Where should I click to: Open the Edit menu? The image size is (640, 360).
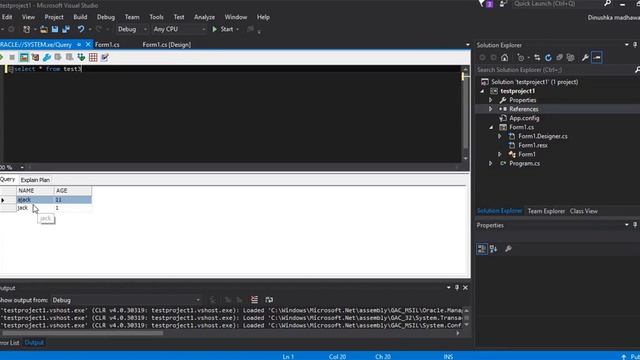click(7, 17)
